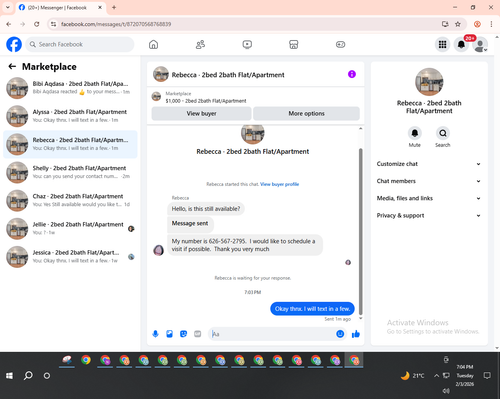Click the browser Reload button

37,24
